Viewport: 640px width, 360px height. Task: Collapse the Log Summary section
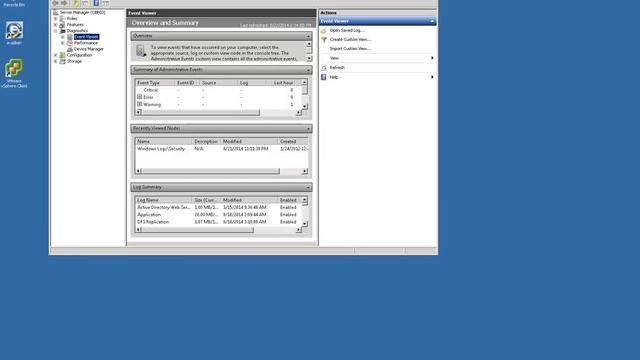[308, 187]
